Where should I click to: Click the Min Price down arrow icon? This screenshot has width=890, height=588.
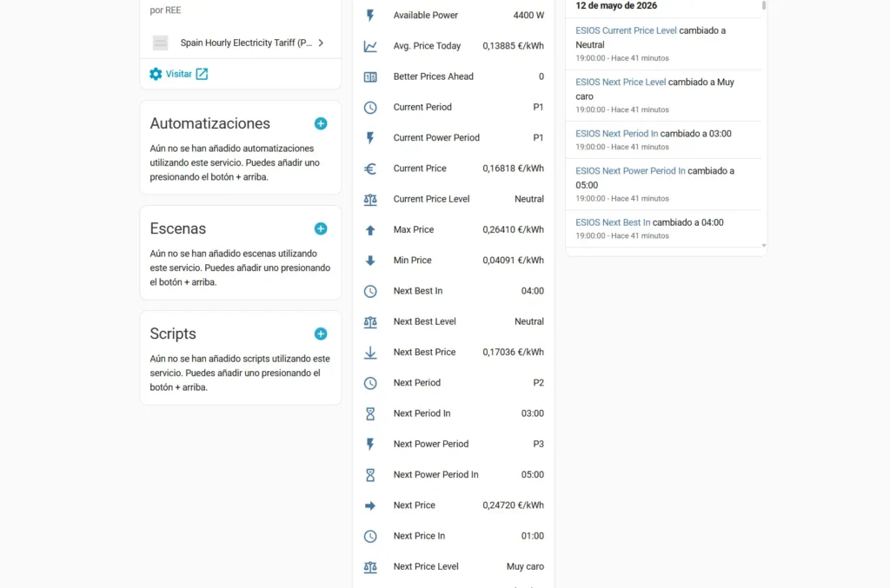click(x=370, y=261)
